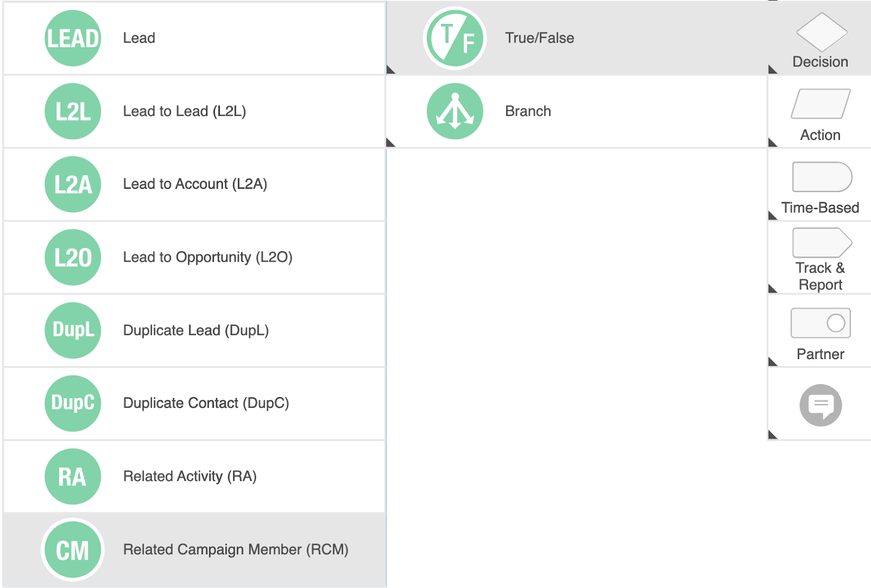Choose the RA circle icon
The height and width of the screenshot is (588, 871).
point(73,476)
